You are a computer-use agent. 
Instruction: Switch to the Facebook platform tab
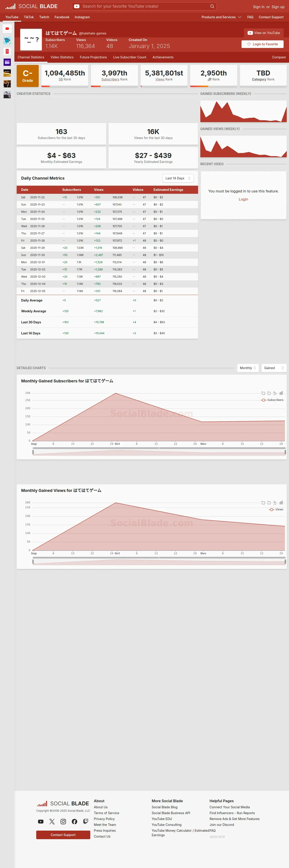pos(62,17)
